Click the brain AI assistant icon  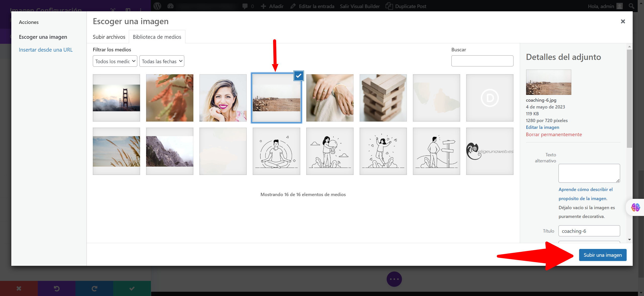click(x=635, y=207)
